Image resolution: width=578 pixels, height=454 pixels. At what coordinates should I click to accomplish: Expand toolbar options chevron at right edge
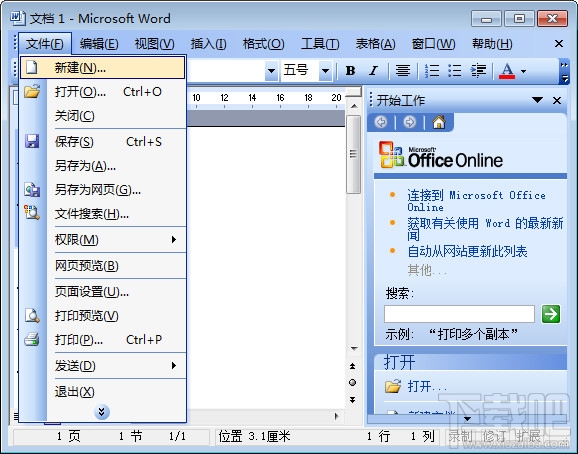click(564, 71)
